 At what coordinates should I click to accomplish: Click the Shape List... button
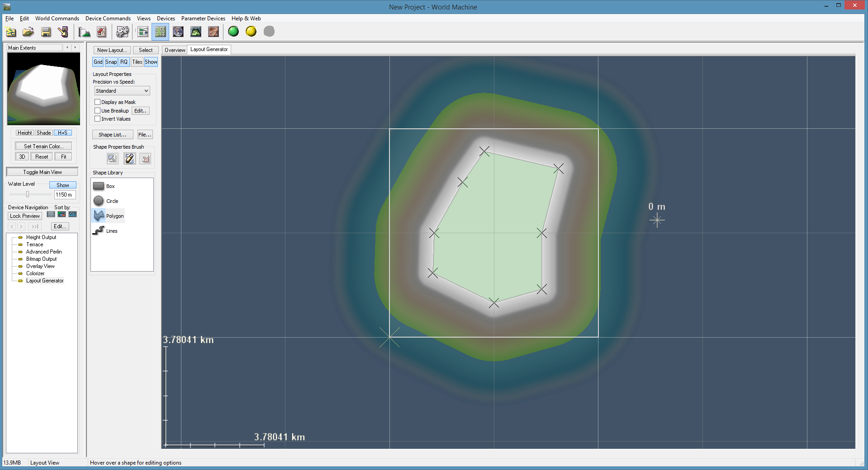click(x=113, y=135)
